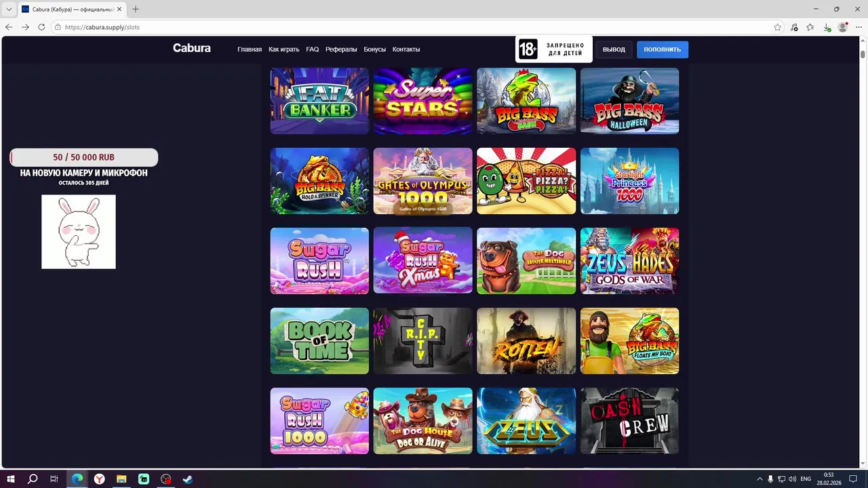
Task: Click the 18+ age restriction badge
Action: 553,49
